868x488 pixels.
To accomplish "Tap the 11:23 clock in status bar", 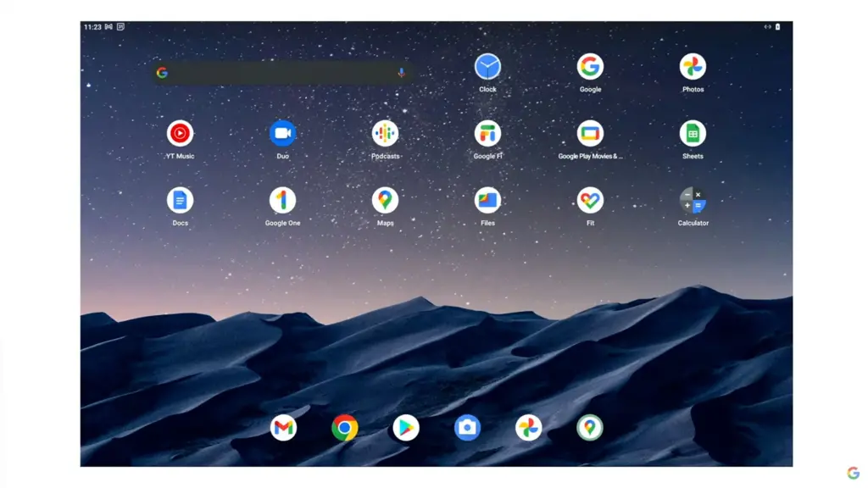I will [92, 26].
